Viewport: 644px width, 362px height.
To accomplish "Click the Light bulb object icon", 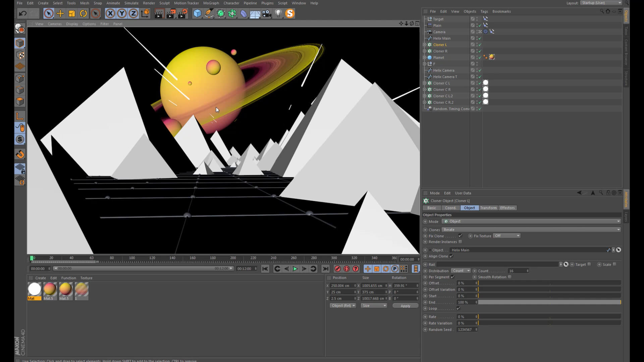I will click(x=278, y=13).
